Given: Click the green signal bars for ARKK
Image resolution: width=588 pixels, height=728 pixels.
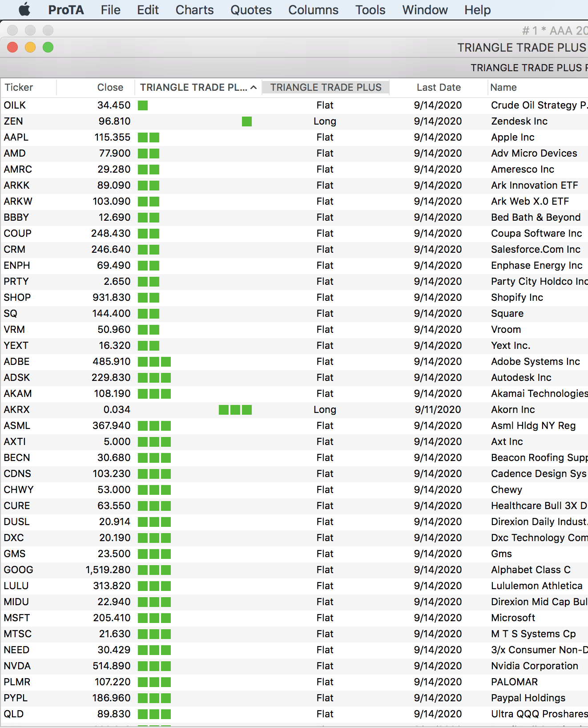Looking at the screenshot, I should [x=149, y=186].
